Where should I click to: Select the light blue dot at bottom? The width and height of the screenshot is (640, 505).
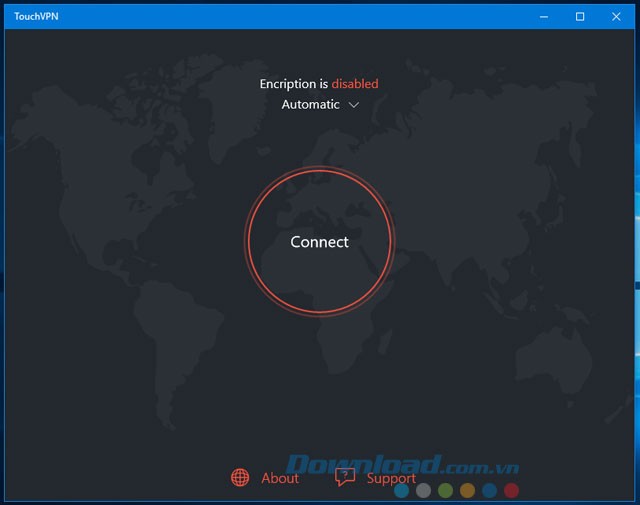coord(402,490)
